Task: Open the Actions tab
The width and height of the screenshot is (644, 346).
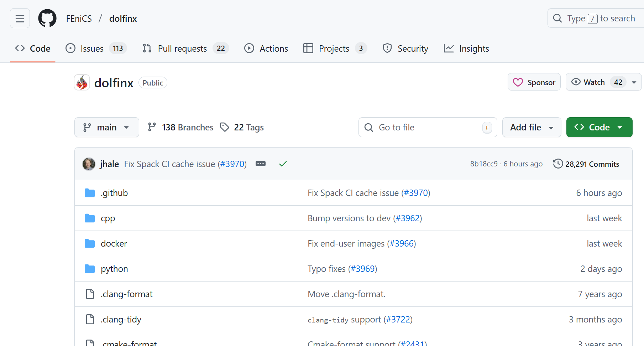Action: tap(266, 48)
